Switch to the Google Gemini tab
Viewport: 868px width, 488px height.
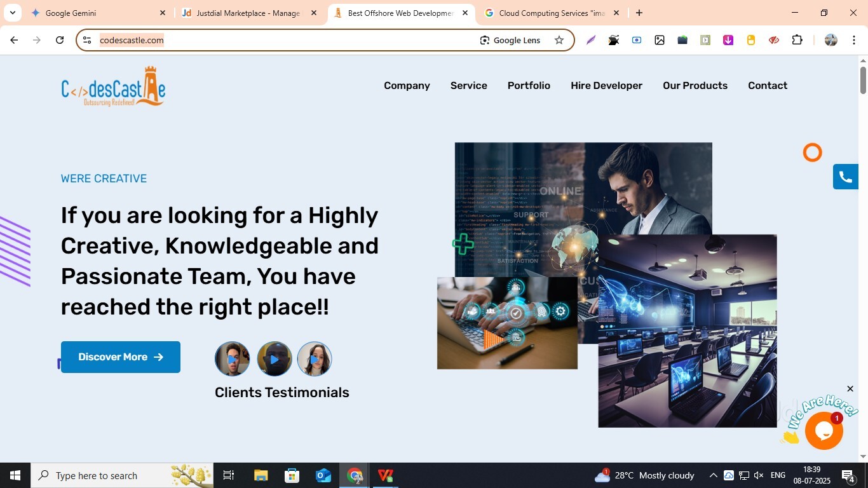coord(89,13)
